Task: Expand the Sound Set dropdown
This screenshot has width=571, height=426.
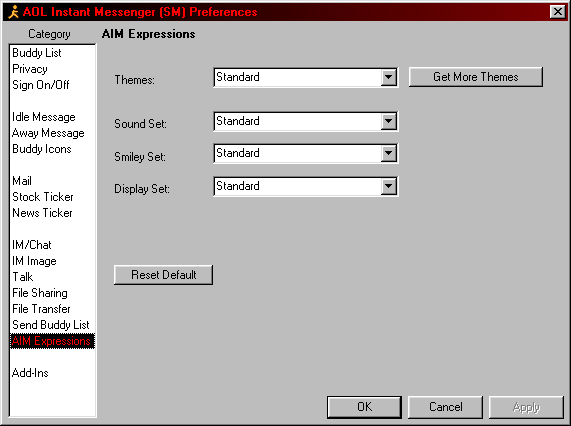Action: [389, 121]
